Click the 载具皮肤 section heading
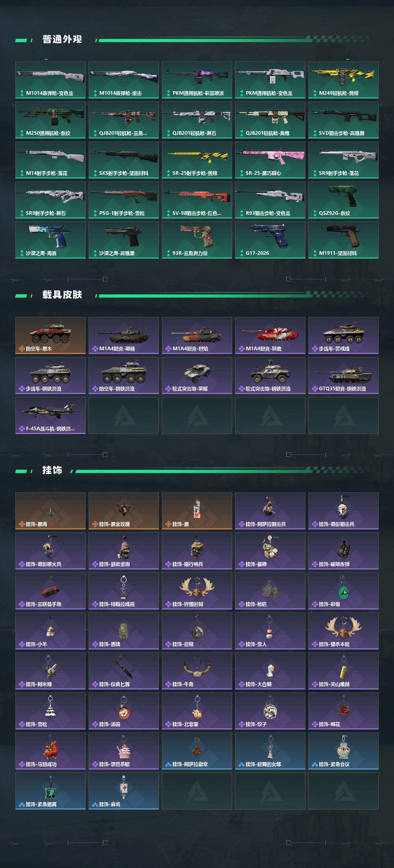This screenshot has height=868, width=394. (x=62, y=295)
